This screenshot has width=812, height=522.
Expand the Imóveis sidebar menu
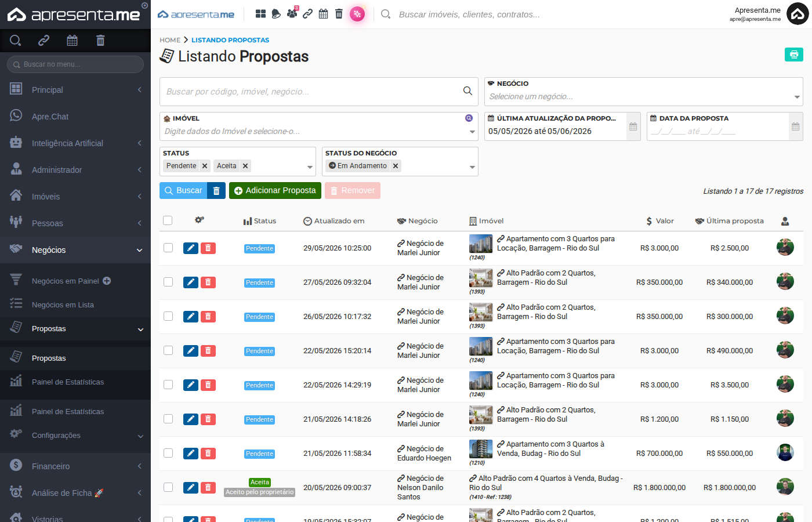coord(75,197)
